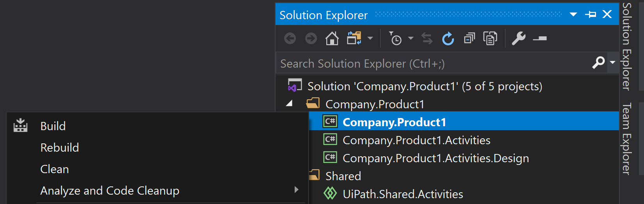644x204 pixels.
Task: Select the bold Company.Product1 C# project
Action: (x=394, y=122)
